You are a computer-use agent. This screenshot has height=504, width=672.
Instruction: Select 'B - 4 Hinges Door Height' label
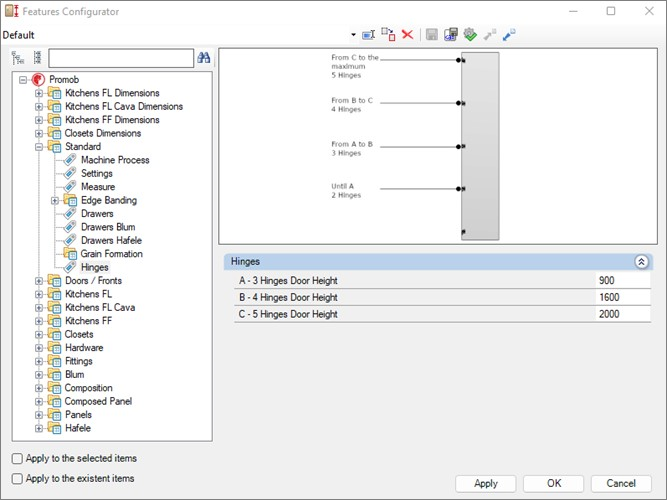(288, 297)
